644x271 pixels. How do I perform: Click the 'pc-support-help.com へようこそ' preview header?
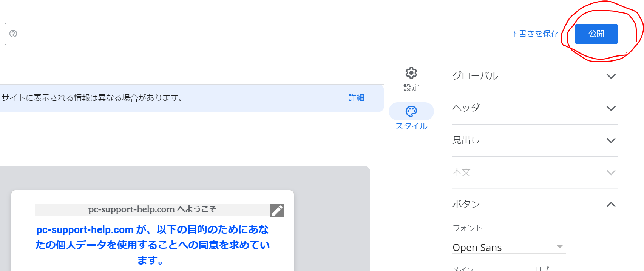152,209
